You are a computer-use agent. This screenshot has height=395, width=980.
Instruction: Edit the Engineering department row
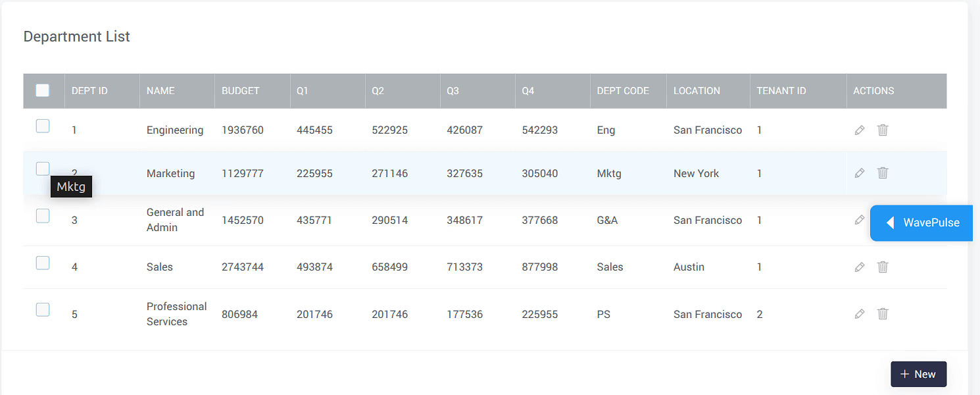click(859, 130)
